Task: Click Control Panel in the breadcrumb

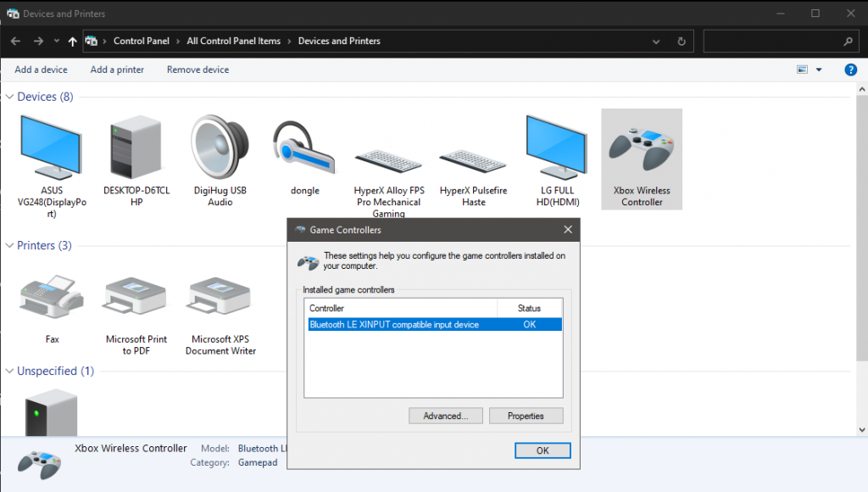Action: [142, 41]
